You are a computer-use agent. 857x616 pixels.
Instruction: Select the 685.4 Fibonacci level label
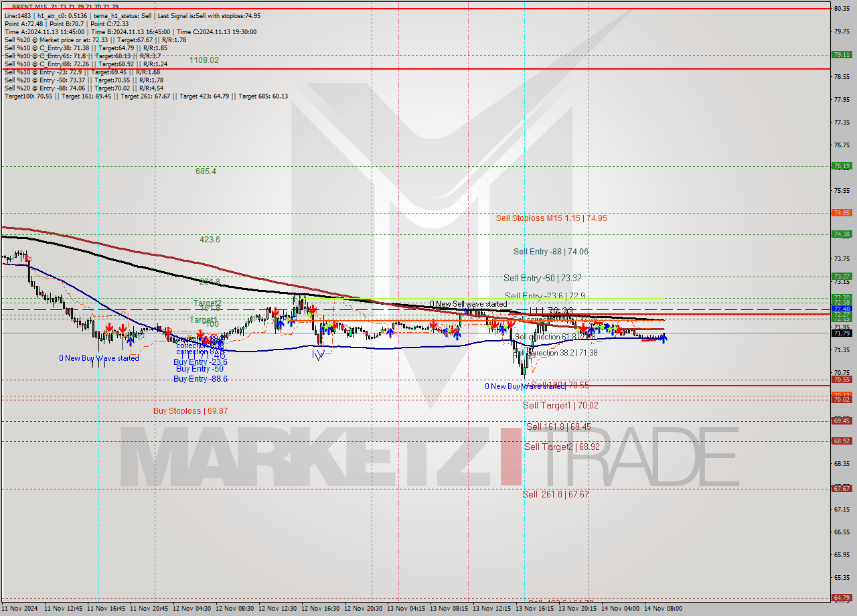(x=206, y=171)
